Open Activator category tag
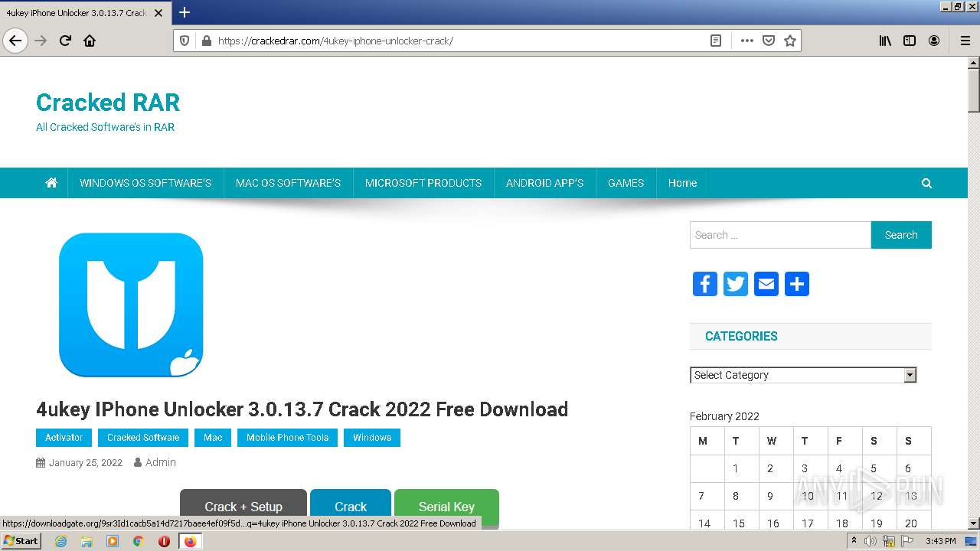Viewport: 980px width, 551px height. 64,438
